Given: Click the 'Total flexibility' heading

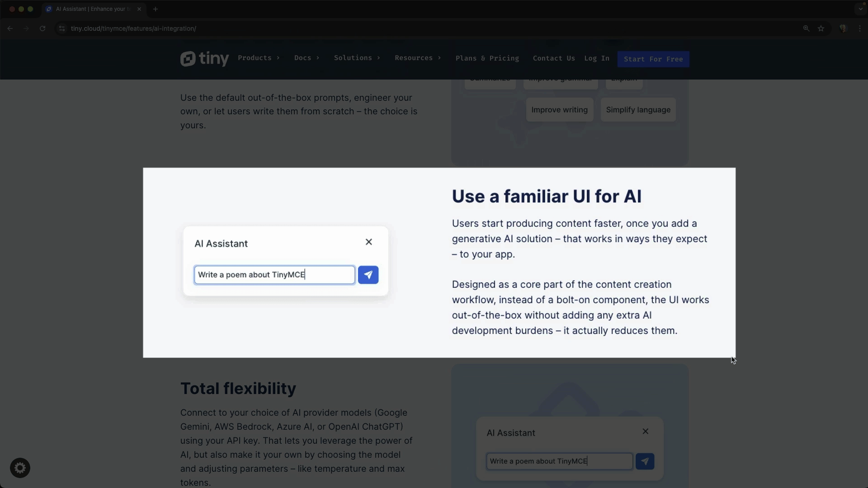Looking at the screenshot, I should coord(238,389).
